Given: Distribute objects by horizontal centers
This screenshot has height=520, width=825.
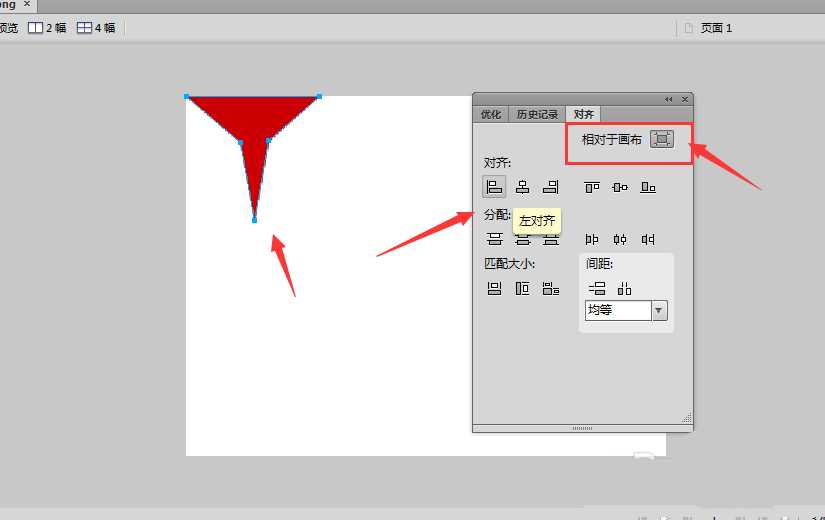Looking at the screenshot, I should [620, 239].
